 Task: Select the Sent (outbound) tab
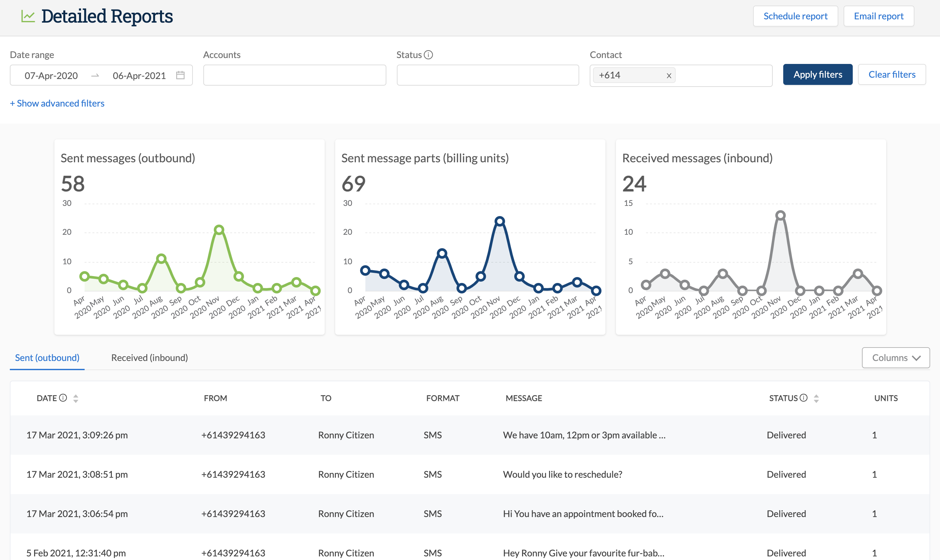pyautogui.click(x=47, y=357)
